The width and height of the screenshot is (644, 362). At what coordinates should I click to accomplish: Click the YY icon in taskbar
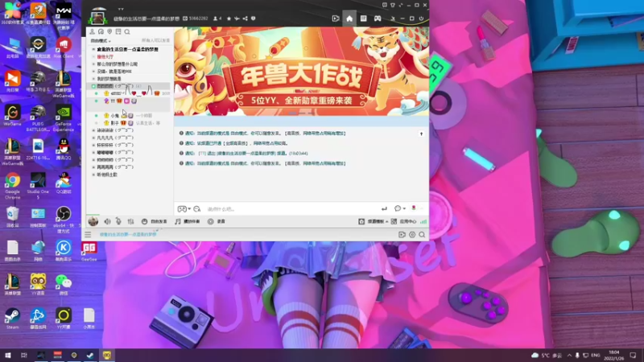point(107,356)
